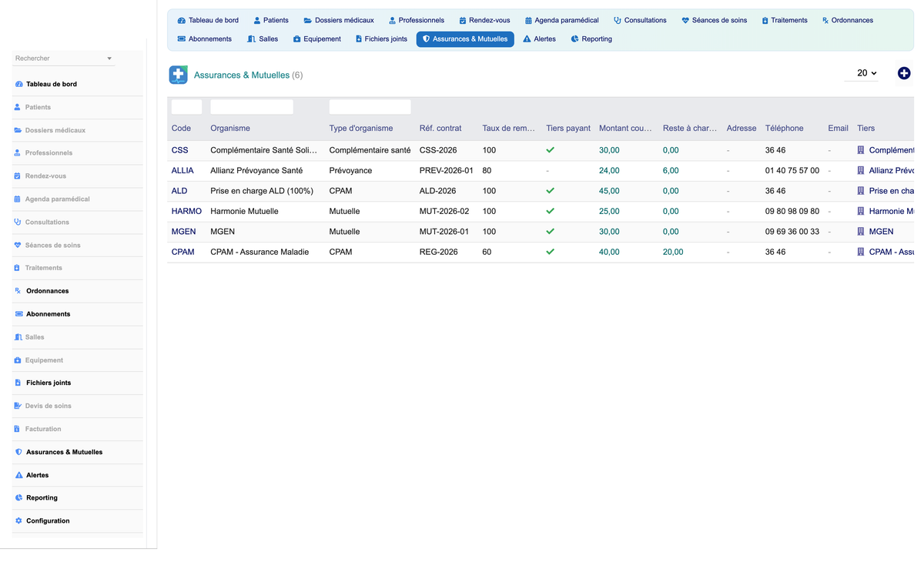Select the active Assurances & Mutuelles top tab
This screenshot has height=572, width=924.
coord(465,38)
